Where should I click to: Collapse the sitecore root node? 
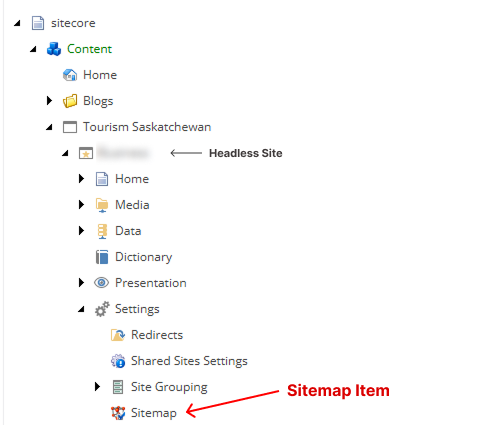click(x=17, y=23)
